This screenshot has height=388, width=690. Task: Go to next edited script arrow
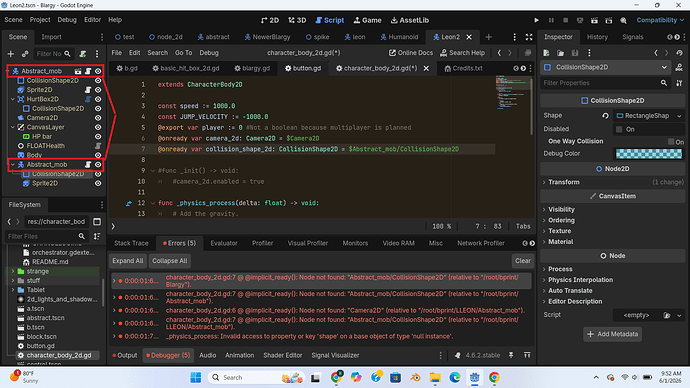(510, 53)
